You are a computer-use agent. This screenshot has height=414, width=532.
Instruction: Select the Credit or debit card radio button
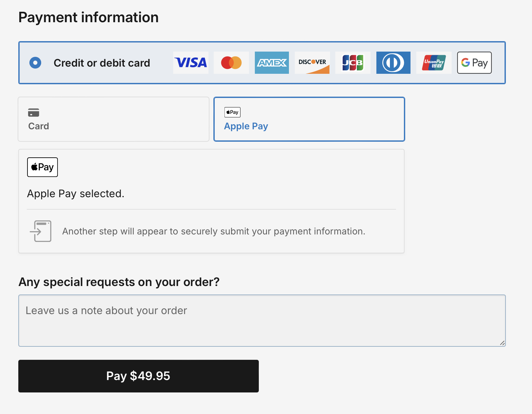[x=35, y=63]
